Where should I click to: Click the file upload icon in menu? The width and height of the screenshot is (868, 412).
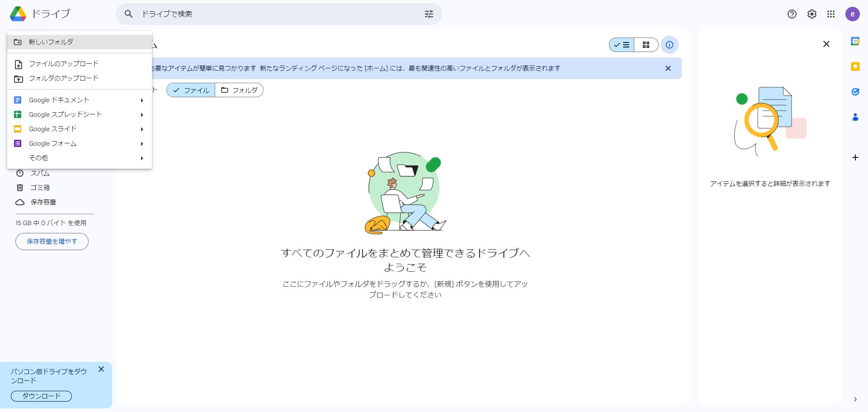point(18,64)
